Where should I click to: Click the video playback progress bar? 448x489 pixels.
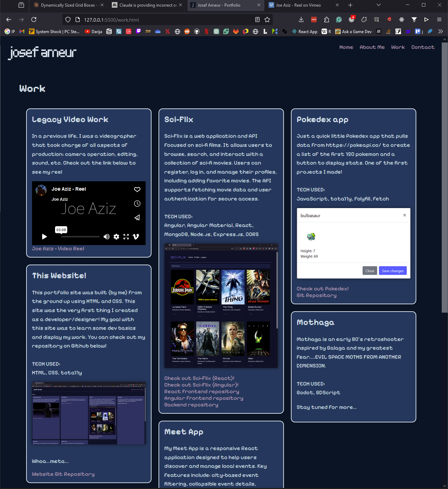point(80,237)
